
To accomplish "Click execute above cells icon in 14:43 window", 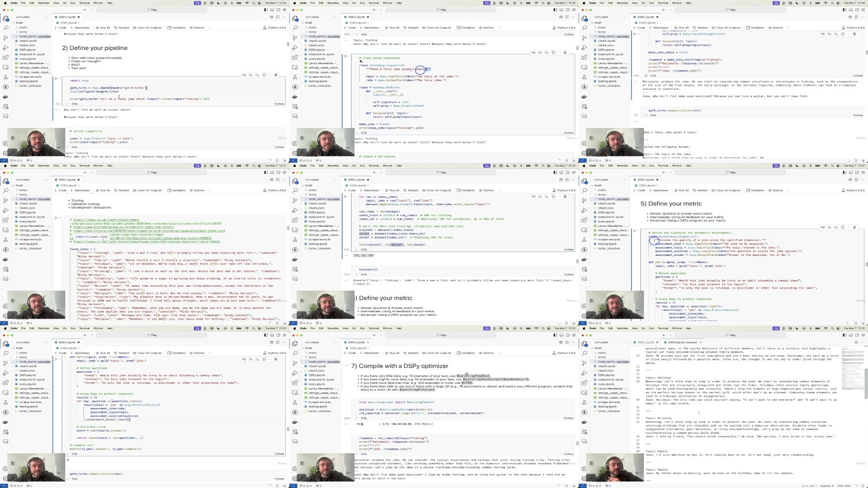I will (251, 75).
